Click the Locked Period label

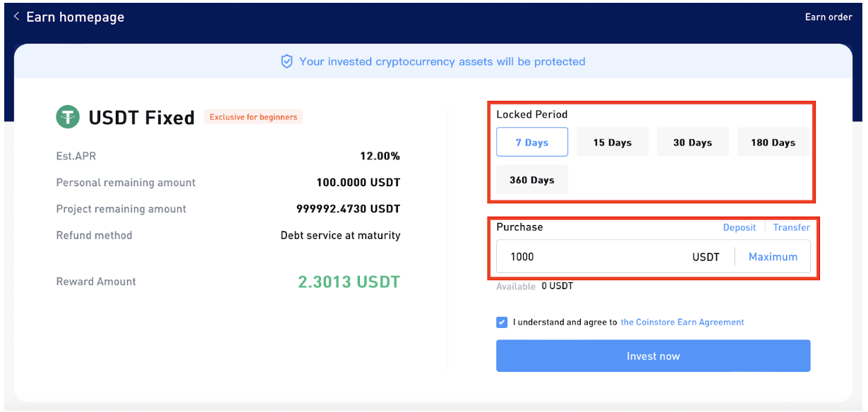coord(532,114)
